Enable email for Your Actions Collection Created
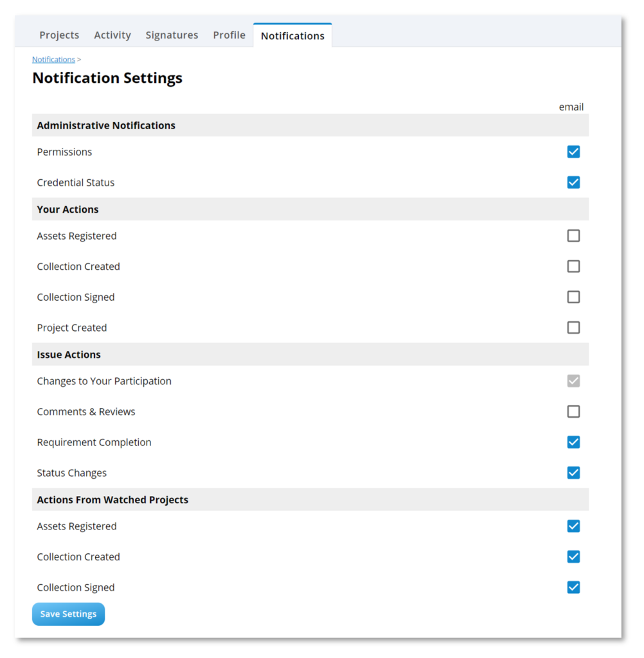The height and width of the screenshot is (658, 644). tap(573, 266)
